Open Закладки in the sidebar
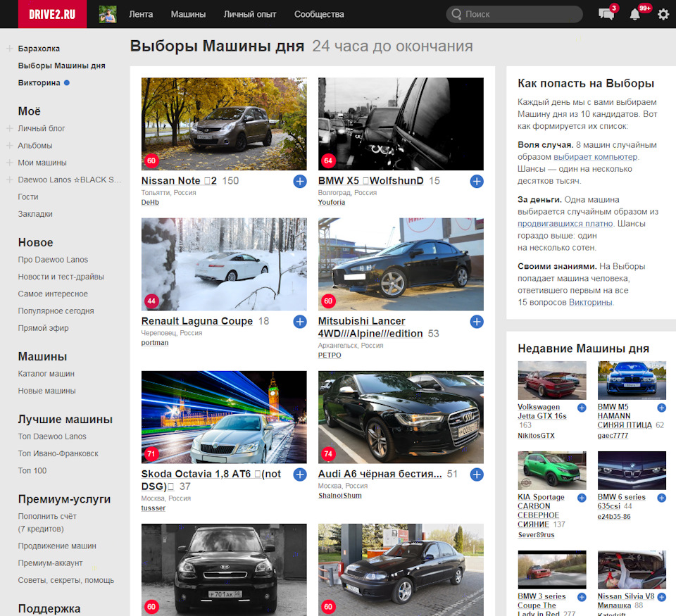The width and height of the screenshot is (676, 616). pos(35,214)
